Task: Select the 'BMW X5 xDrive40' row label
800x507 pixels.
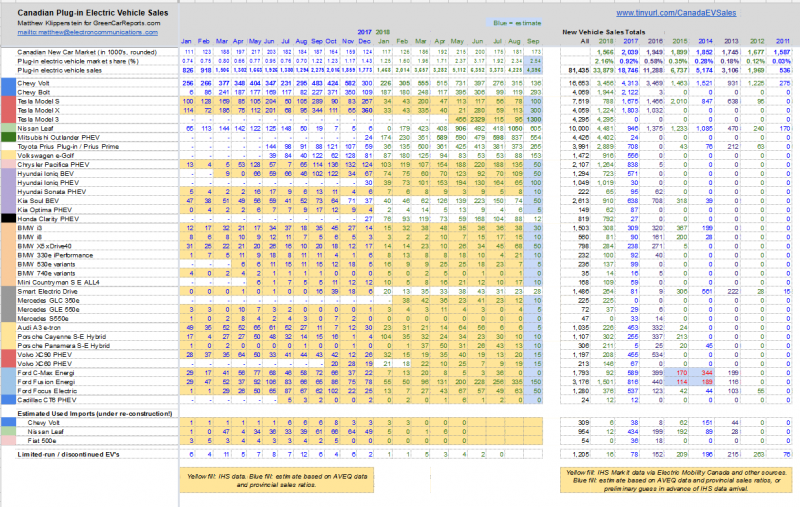Action: coord(44,246)
